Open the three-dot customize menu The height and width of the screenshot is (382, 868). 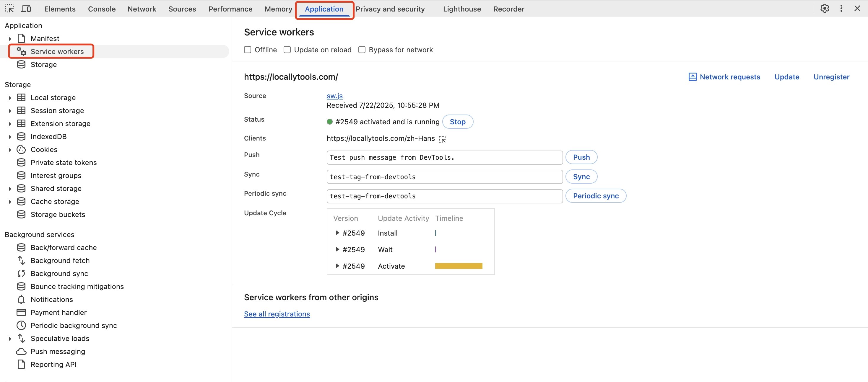(841, 9)
